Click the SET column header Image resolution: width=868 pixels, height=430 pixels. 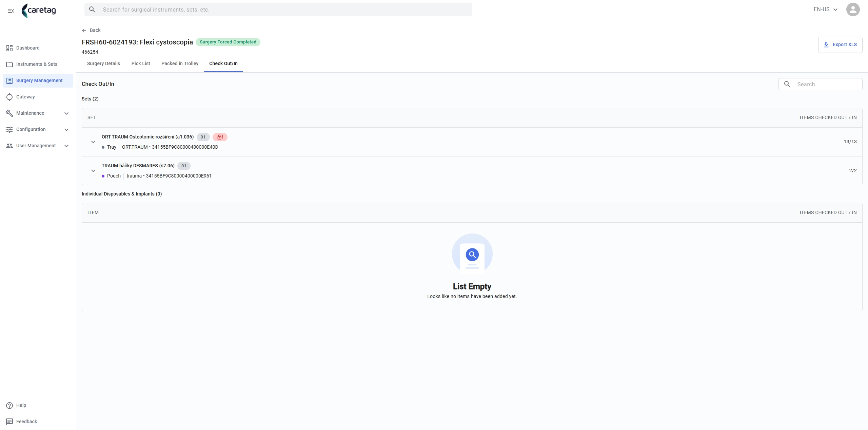click(x=92, y=117)
